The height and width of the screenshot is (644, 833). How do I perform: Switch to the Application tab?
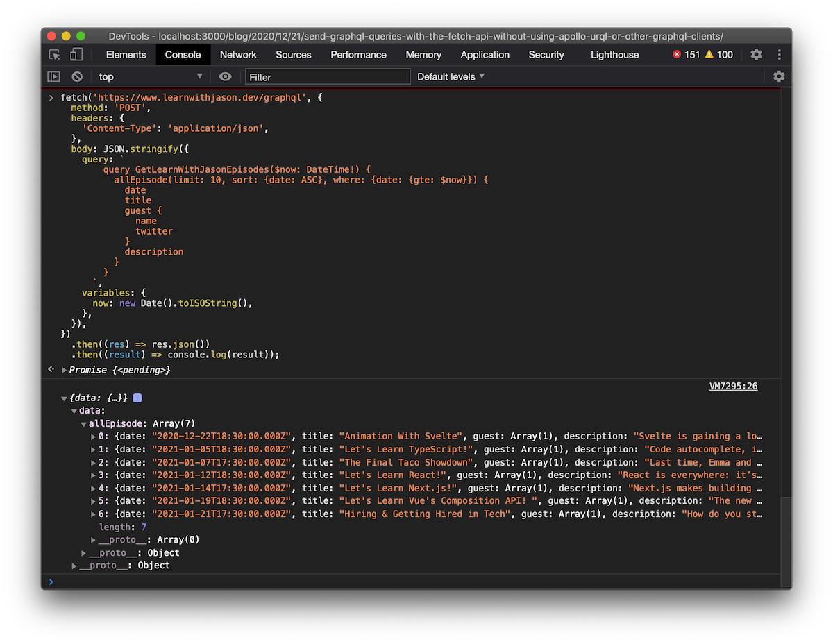click(485, 54)
